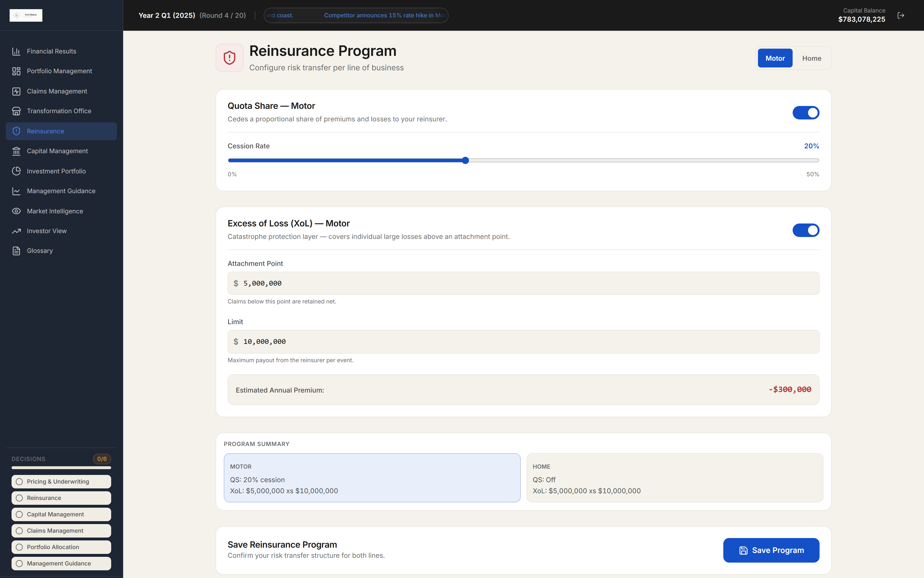Image resolution: width=924 pixels, height=578 pixels.
Task: Select Claims Management decision checklist circle
Action: coord(19,531)
